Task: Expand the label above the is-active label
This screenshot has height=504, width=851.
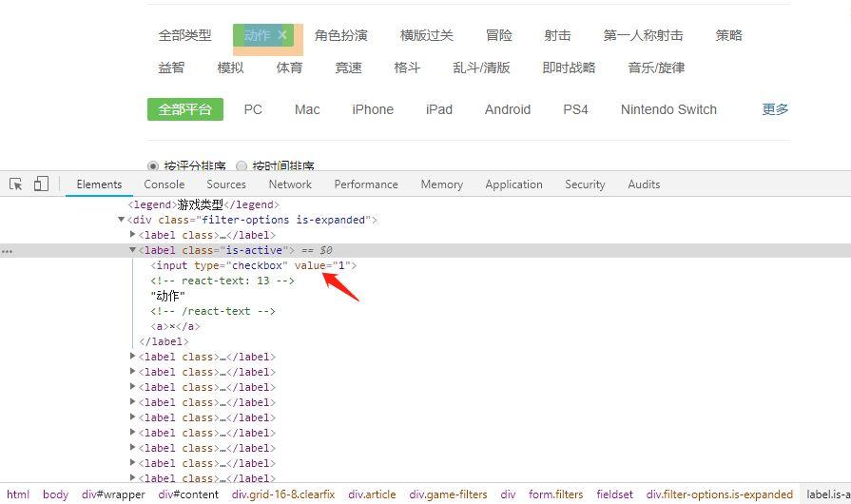Action: (132, 234)
